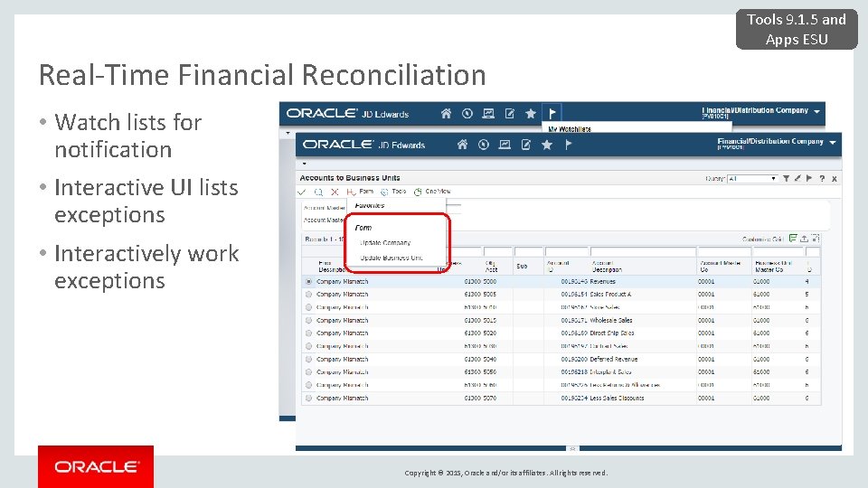The width and height of the screenshot is (868, 488).
Task: Click Financial/Distribution Company label in front window
Action: [x=770, y=141]
